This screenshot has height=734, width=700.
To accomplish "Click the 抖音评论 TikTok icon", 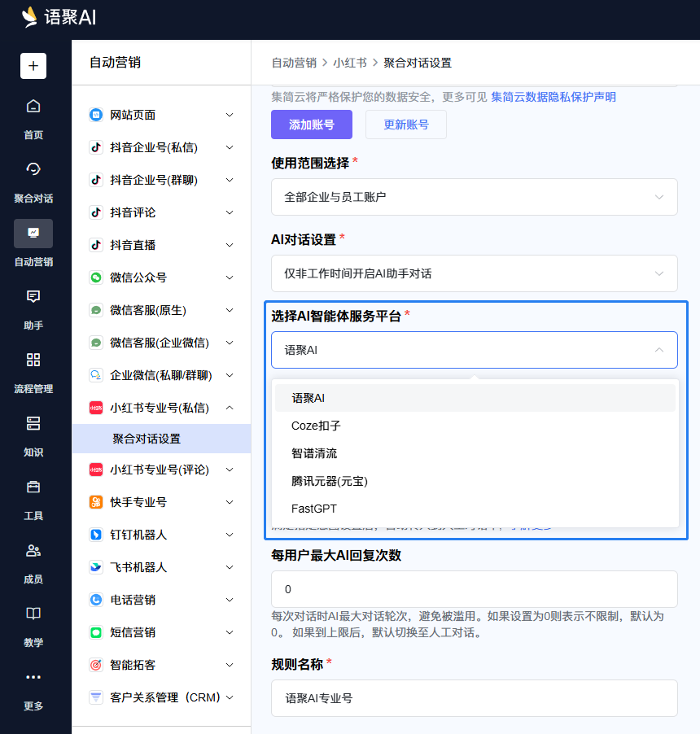I will [96, 212].
